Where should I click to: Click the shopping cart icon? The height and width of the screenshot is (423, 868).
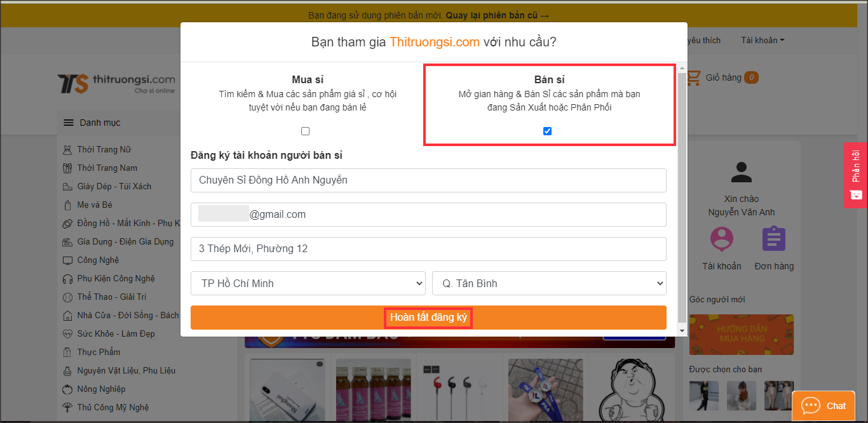[693, 77]
